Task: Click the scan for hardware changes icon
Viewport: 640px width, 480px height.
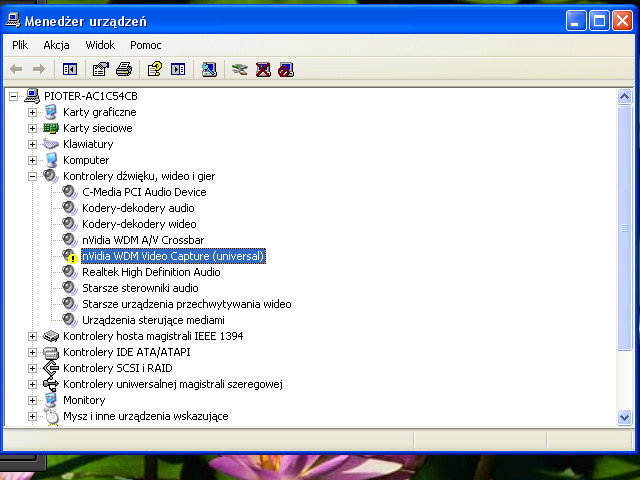Action: click(208, 69)
